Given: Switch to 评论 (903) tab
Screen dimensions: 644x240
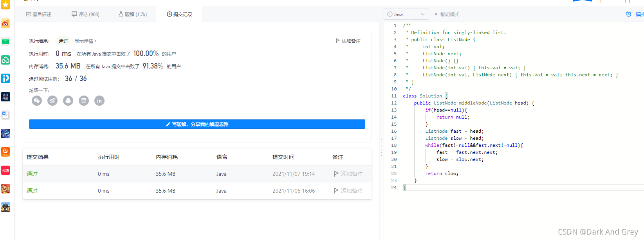Looking at the screenshot, I should (85, 14).
